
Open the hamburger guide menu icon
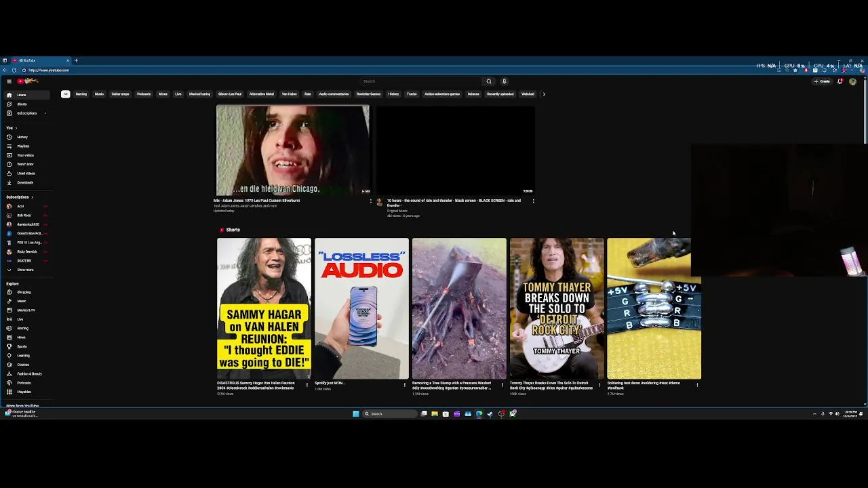coord(9,81)
